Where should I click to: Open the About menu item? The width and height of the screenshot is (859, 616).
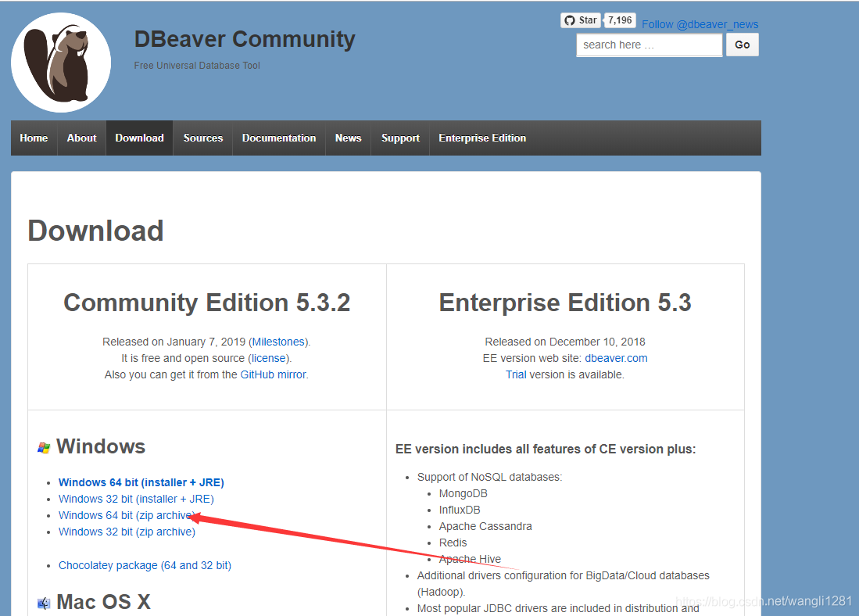pos(81,138)
